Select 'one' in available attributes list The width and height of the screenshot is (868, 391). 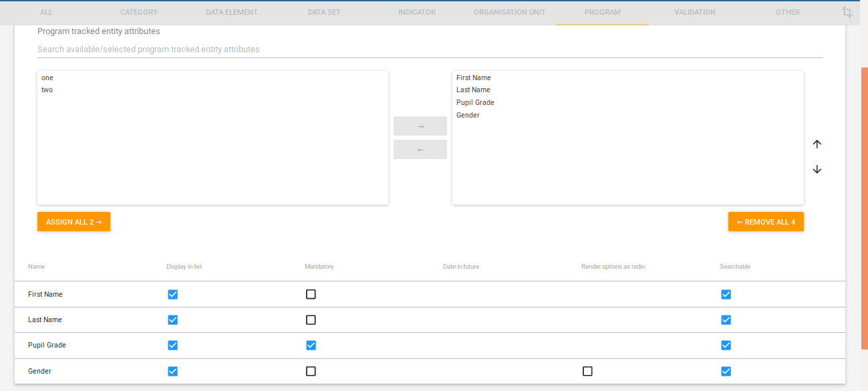pyautogui.click(x=47, y=78)
